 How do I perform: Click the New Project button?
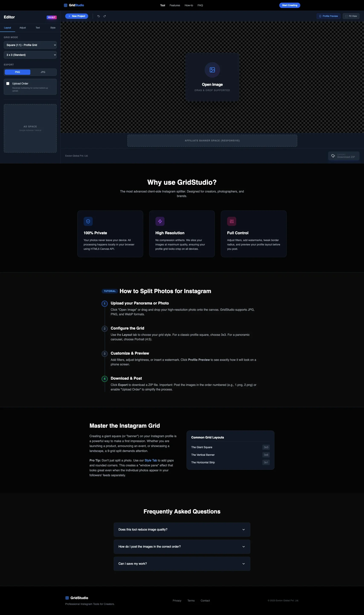coord(77,16)
